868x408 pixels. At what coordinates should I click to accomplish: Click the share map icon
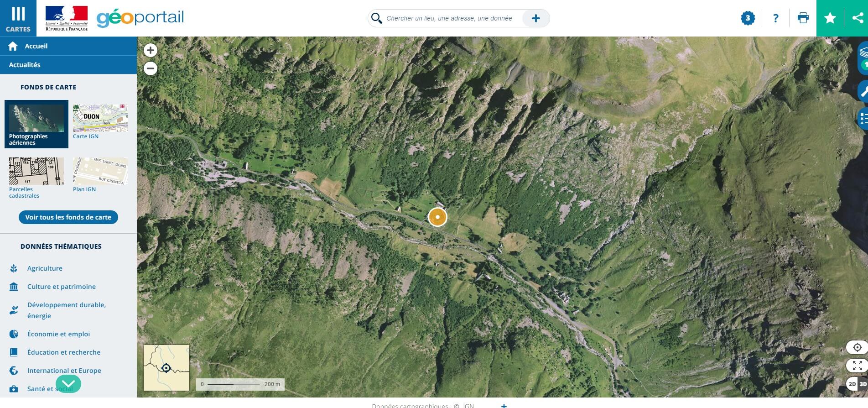857,18
